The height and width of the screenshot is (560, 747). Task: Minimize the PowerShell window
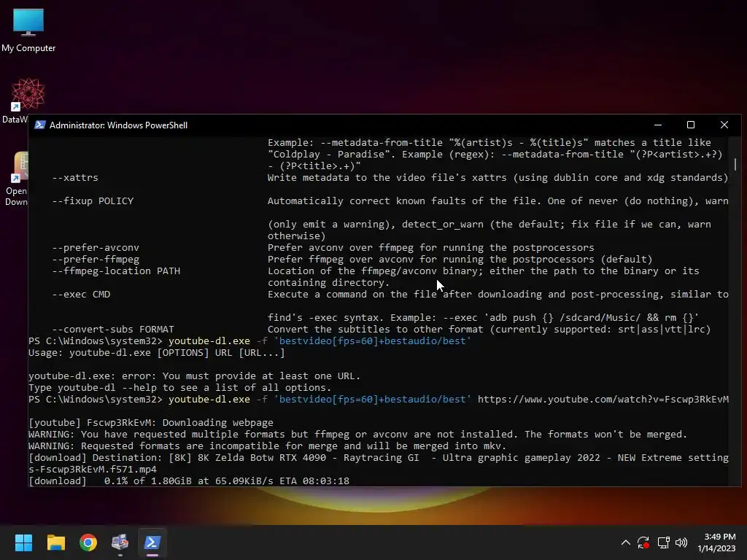(x=658, y=125)
